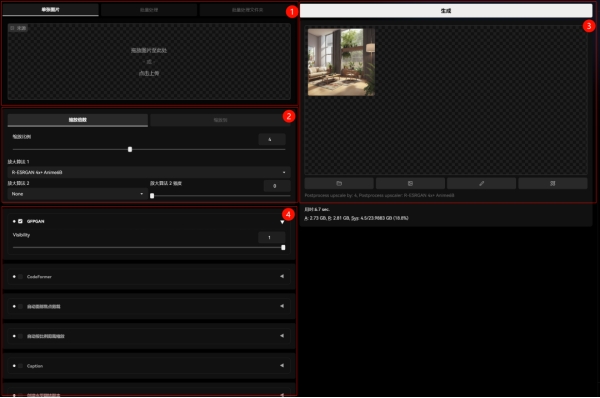Screen dimensions: 600x398
Task: Expand the section below CodeFormer
Action: 282,306
